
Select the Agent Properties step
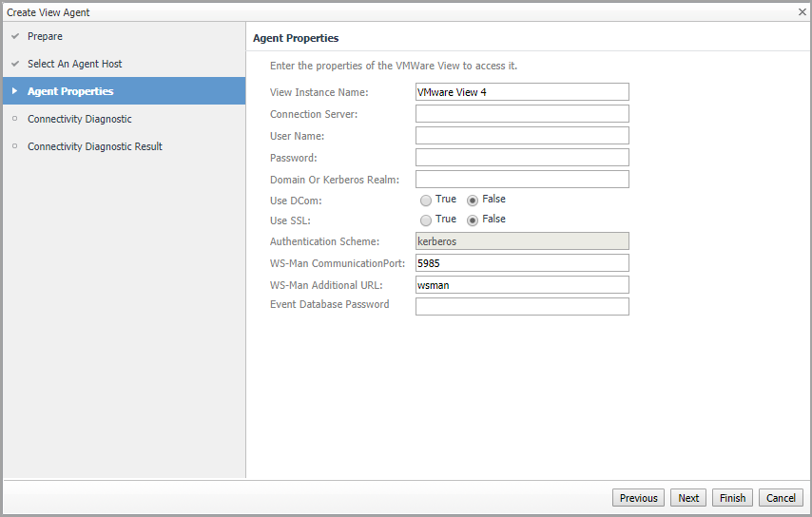point(70,91)
